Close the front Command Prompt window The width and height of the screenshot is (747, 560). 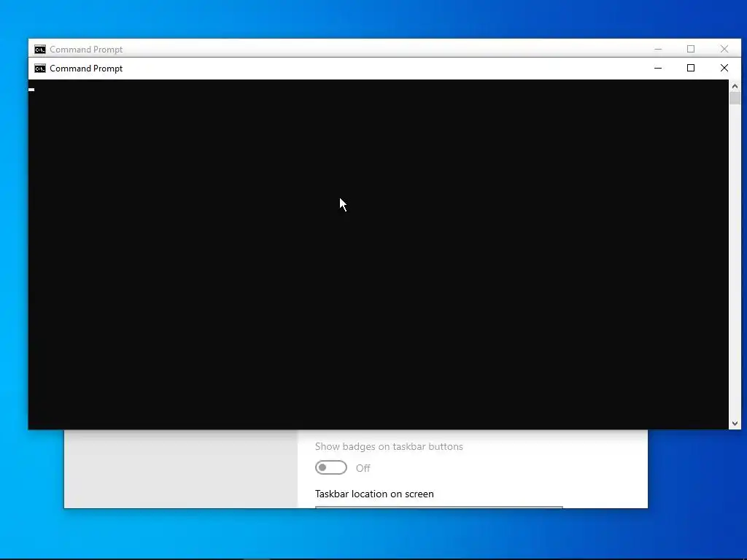pos(724,68)
